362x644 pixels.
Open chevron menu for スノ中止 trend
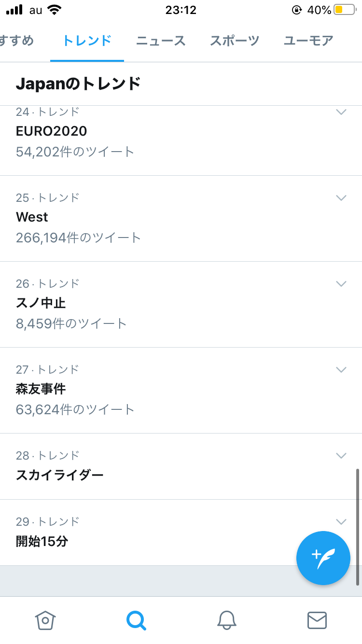click(341, 283)
